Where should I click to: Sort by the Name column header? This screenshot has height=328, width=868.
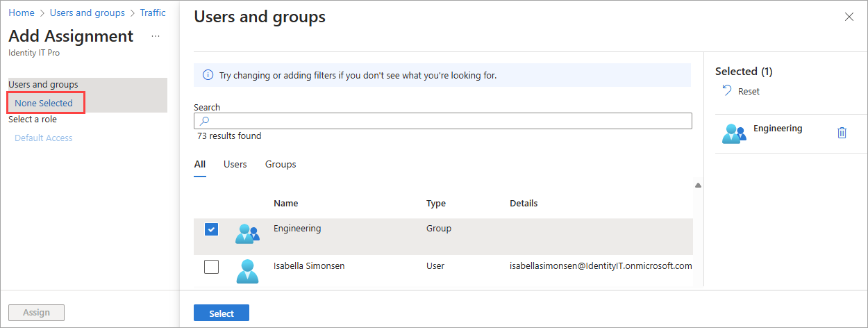pos(285,204)
